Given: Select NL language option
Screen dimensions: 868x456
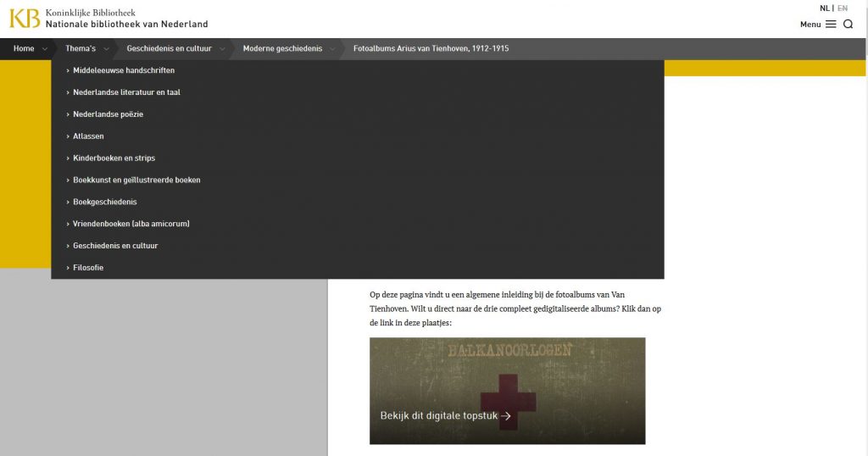Looking at the screenshot, I should [x=824, y=8].
